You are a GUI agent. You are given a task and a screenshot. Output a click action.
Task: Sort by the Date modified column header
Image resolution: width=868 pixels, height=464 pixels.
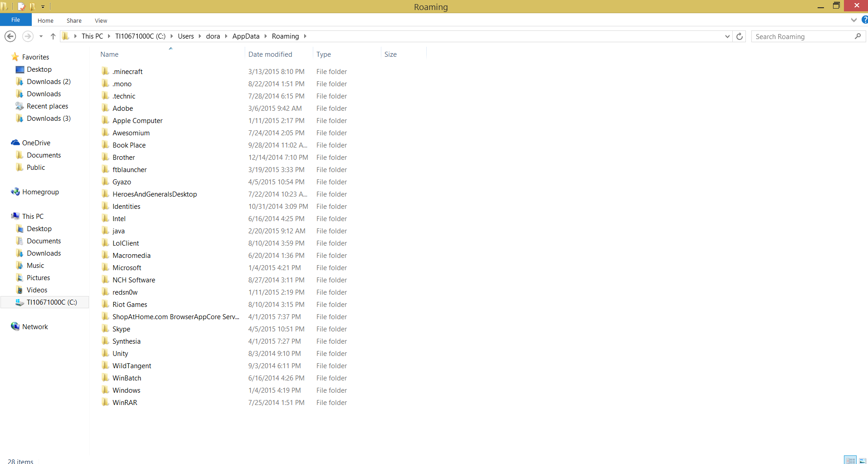[270, 54]
